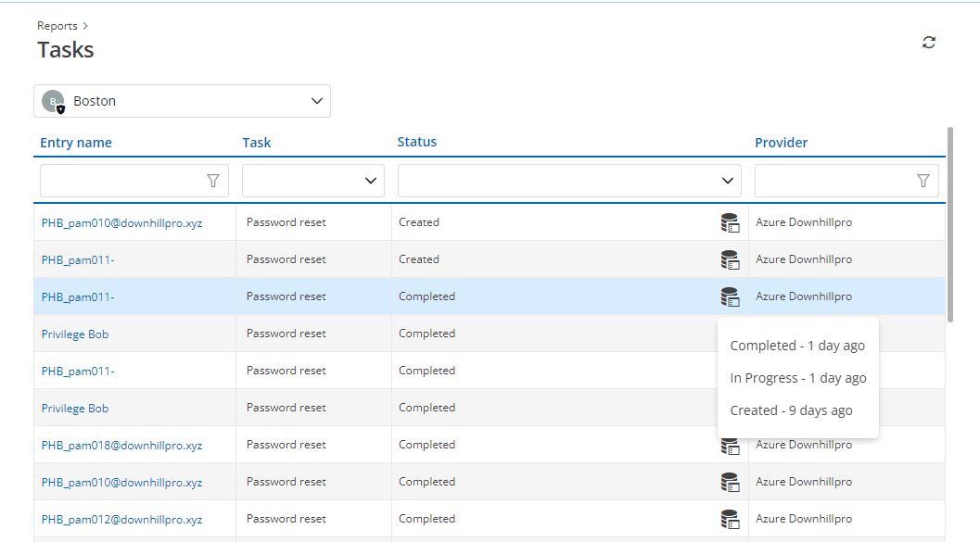Screen dimensions: 980x542
Task: Click history icon in Created PHB_pam011- row
Action: point(730,259)
